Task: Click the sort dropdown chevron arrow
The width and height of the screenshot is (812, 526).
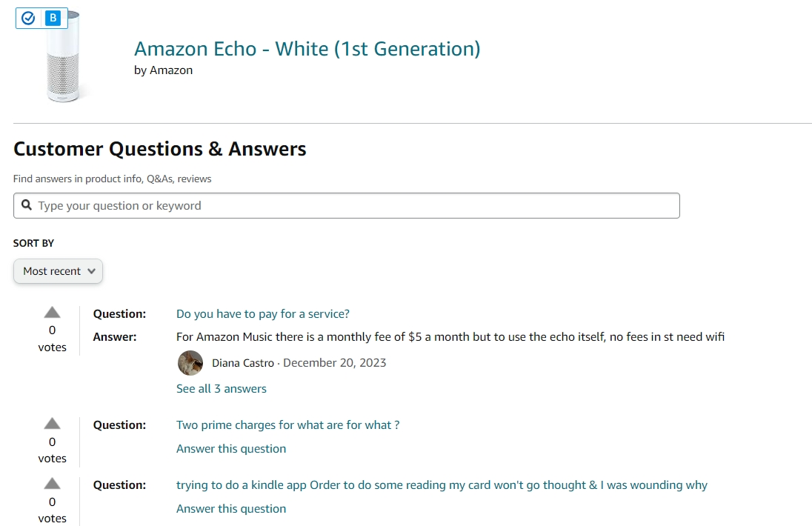Action: click(x=92, y=271)
